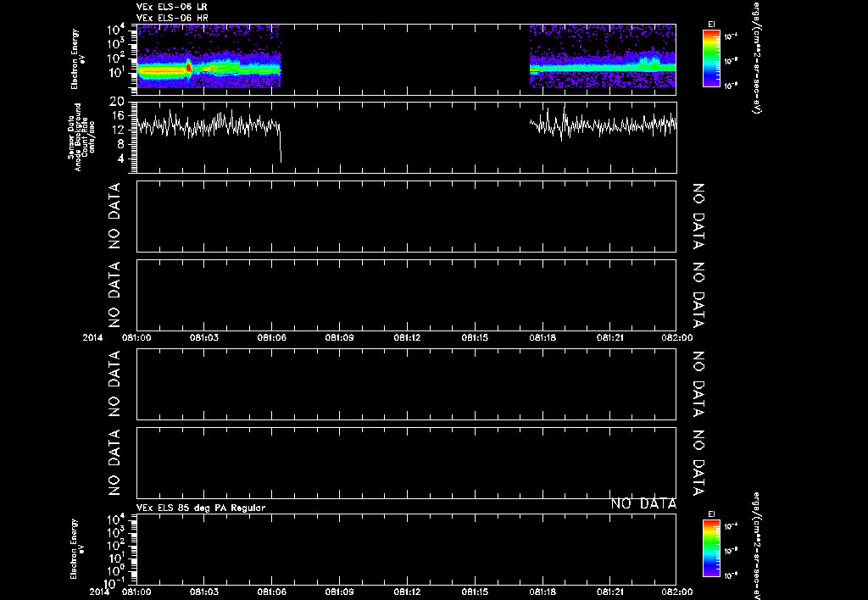Screen dimensions: 868x600
Task: Click the 10^0 label on the 85 deg PA energy axis
Action: pos(117,570)
